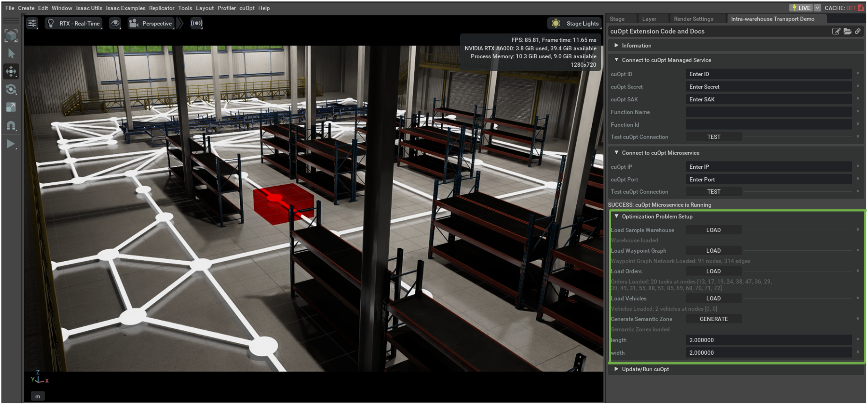Open the Create menu
The height and width of the screenshot is (404, 868).
(26, 8)
